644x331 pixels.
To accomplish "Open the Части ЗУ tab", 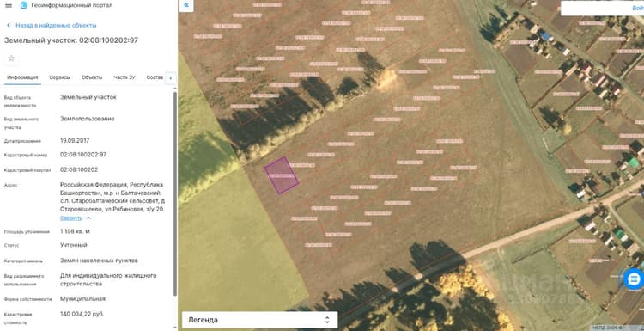I will point(125,77).
